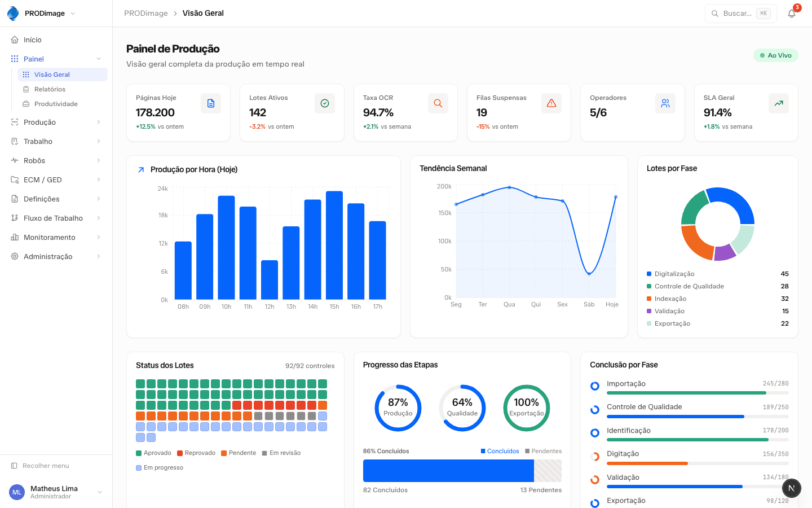The height and width of the screenshot is (508, 812).
Task: Open the Matheus Lima user menu
Action: click(56, 492)
